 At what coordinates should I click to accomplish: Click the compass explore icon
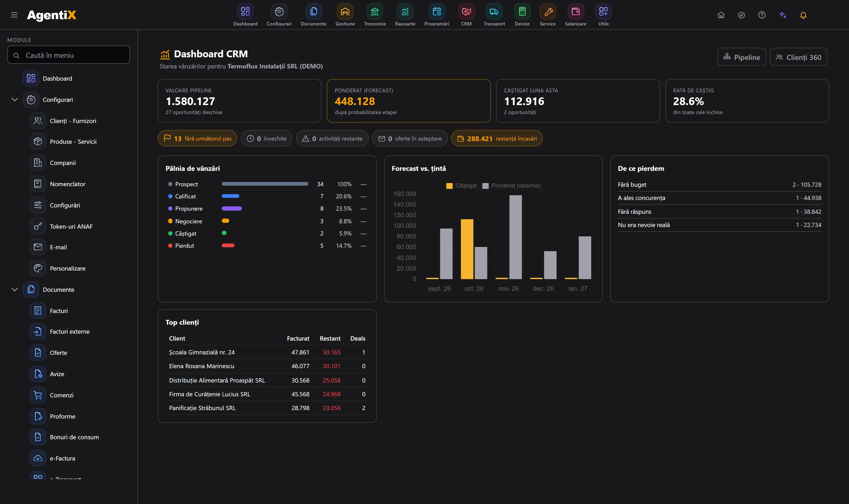tap(741, 15)
